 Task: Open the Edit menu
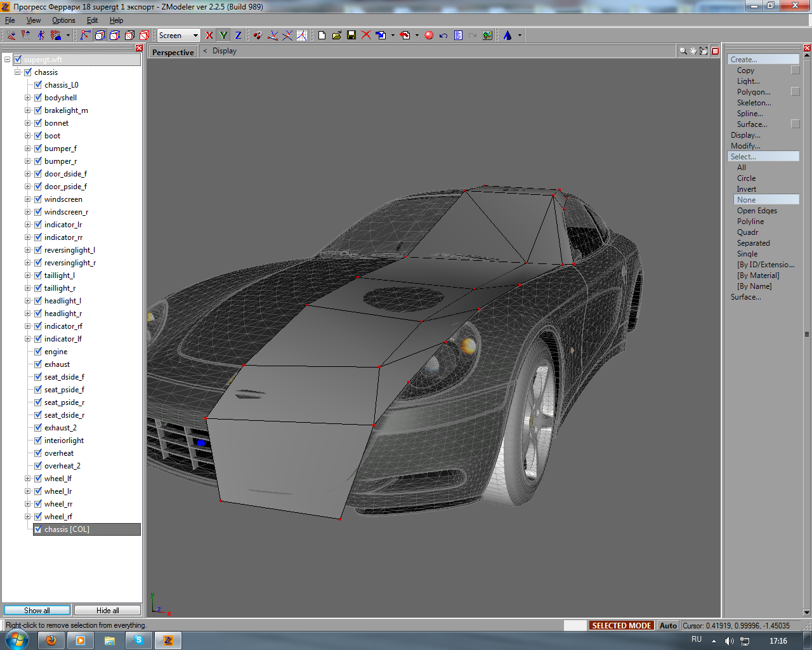92,20
